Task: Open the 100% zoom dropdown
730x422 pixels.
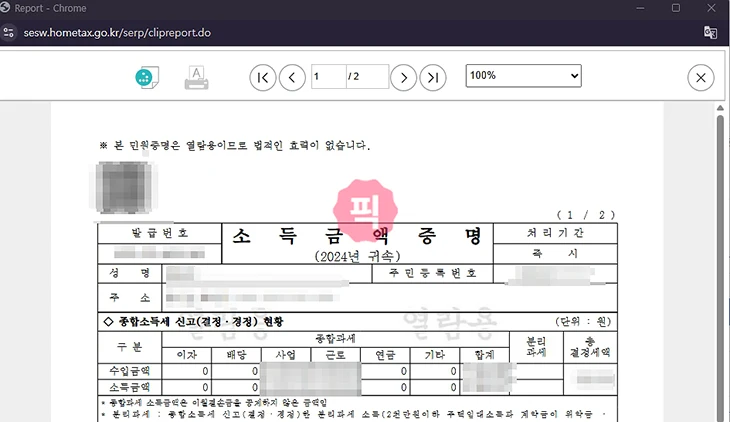Action: (523, 75)
